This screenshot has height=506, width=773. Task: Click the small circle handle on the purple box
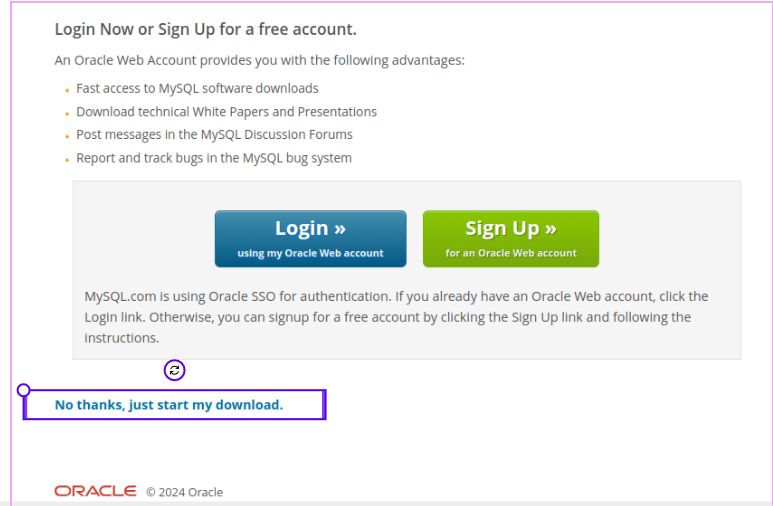point(24,390)
